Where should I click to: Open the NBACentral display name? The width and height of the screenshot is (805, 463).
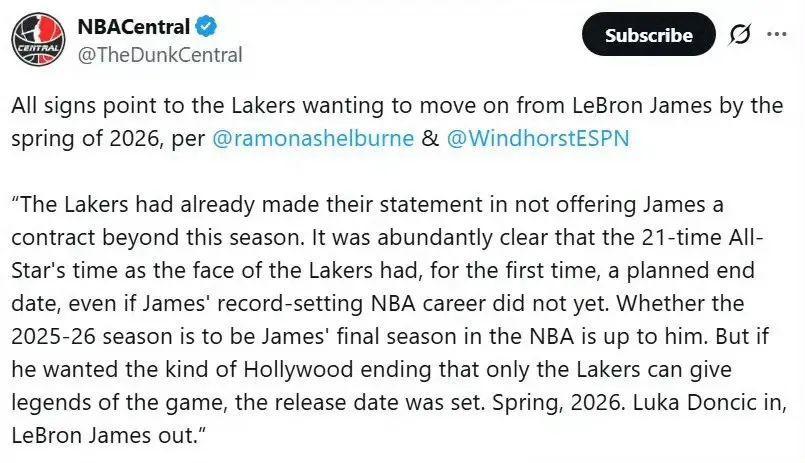pyautogui.click(x=132, y=25)
